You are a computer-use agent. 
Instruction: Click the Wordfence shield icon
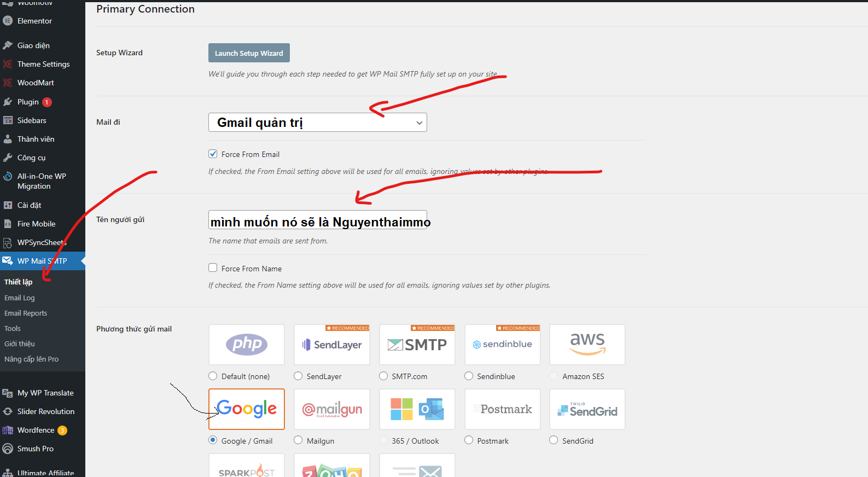click(8, 430)
